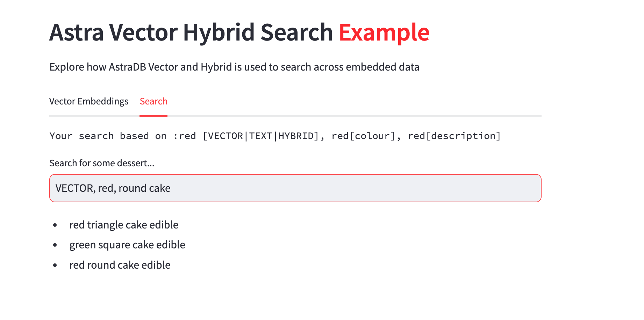Click the 'red triangle cake edible' result
The height and width of the screenshot is (320, 644).
tap(124, 225)
